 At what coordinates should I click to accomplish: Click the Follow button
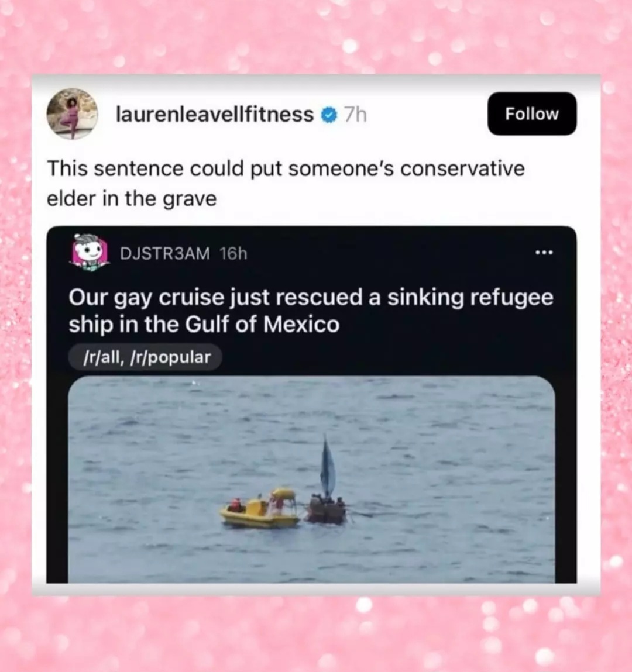coord(532,113)
